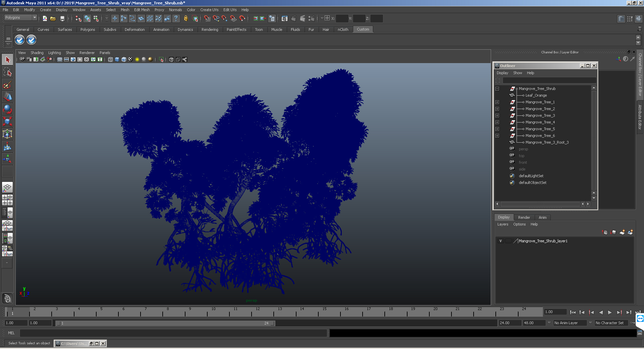644x349 pixels.
Task: Select the Universal Manipulator tool
Action: (x=7, y=134)
